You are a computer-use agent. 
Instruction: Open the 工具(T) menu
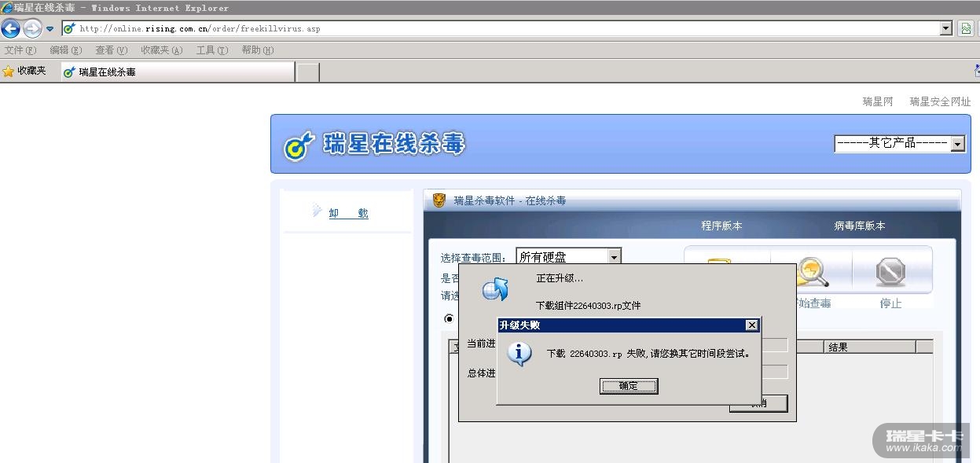pos(212,50)
